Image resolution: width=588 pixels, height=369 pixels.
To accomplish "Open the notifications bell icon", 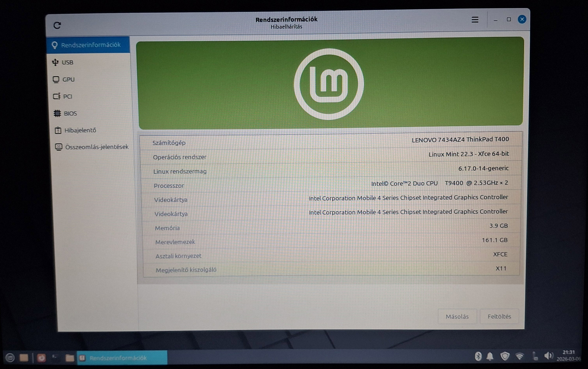I will point(490,356).
